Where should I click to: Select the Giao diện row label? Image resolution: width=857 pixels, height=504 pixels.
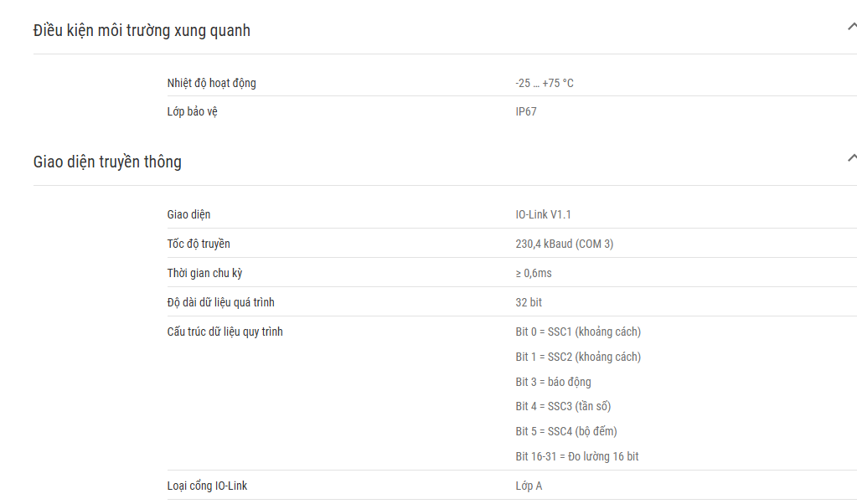(188, 214)
